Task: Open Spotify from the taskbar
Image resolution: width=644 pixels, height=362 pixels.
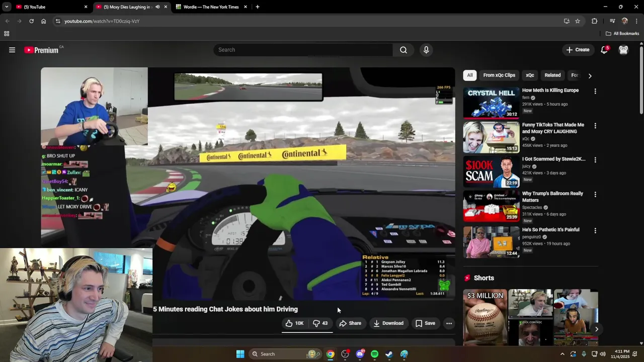Action: click(x=374, y=354)
